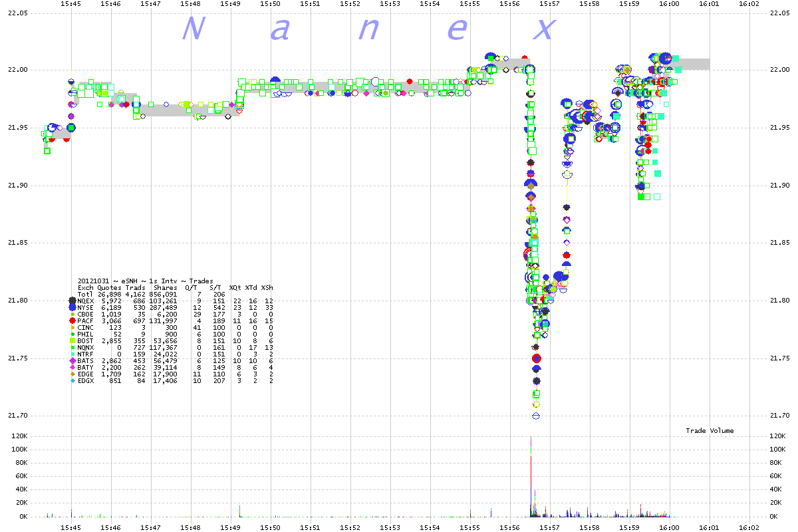Screen dimensions: 798x532
Task: Click '16:02' on the top time axis
Action: coord(749,4)
